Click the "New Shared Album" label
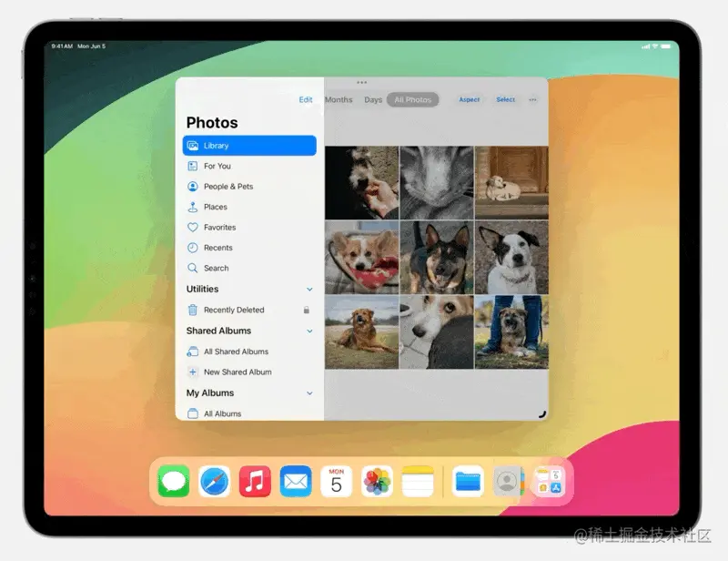The width and height of the screenshot is (728, 561). [238, 372]
